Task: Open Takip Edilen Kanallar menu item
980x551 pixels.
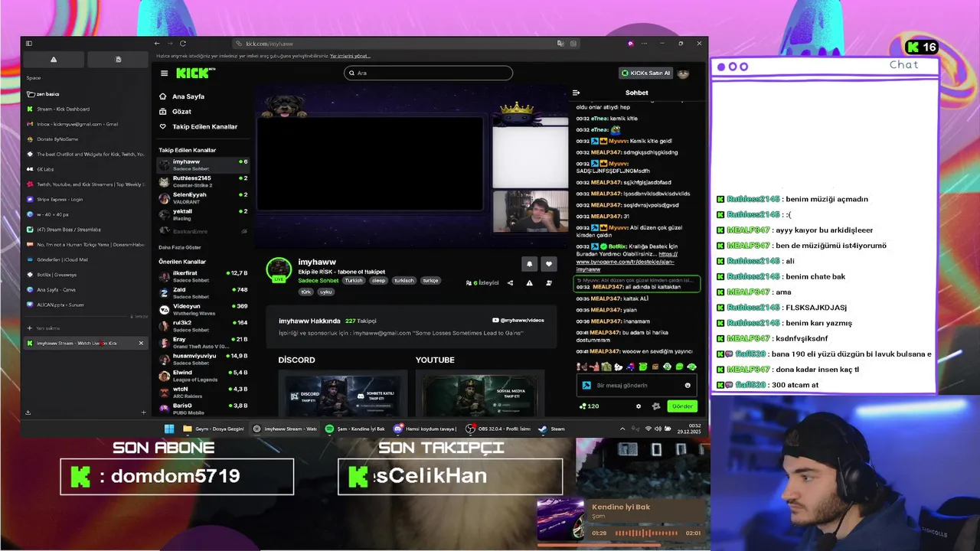Action: pos(198,126)
